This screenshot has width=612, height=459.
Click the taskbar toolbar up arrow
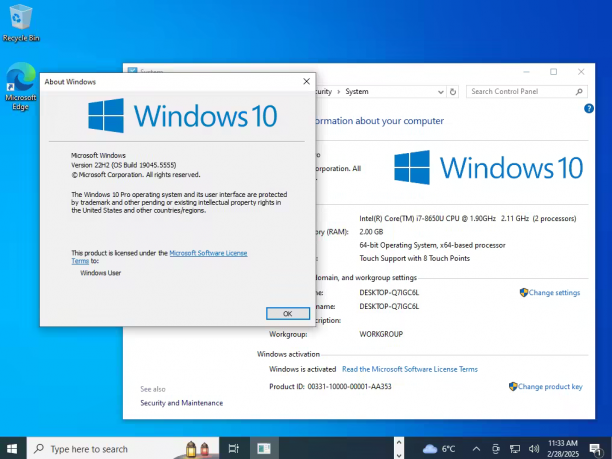coord(399,442)
